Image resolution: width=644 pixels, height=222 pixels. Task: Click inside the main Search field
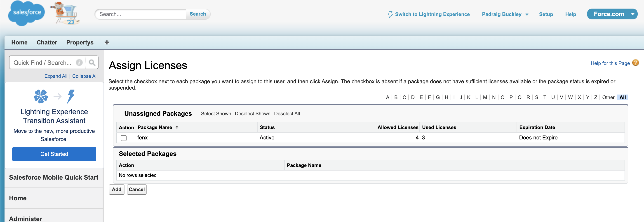[x=140, y=14]
